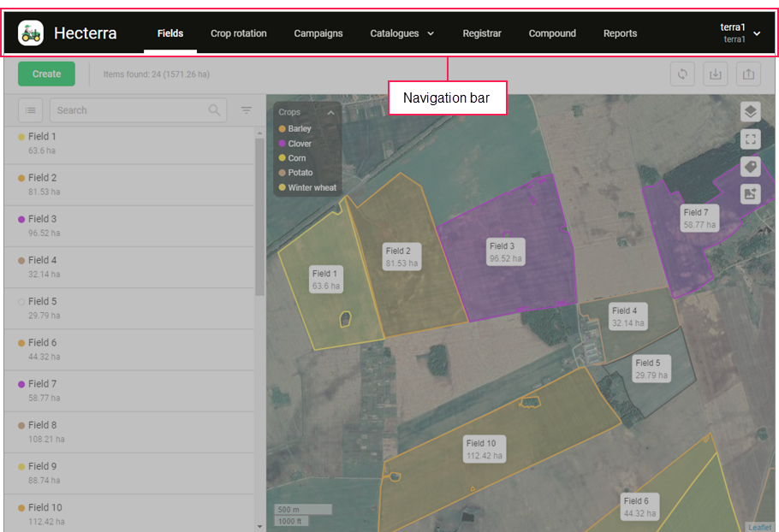Open the terra1 user account menu

point(740,33)
